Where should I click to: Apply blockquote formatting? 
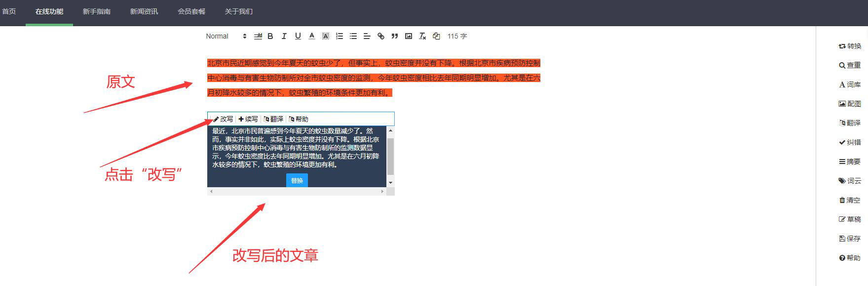click(394, 36)
